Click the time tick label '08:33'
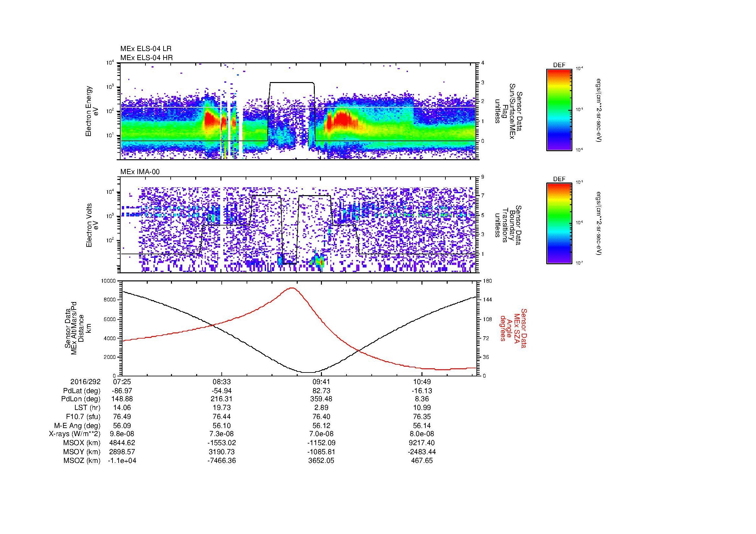This screenshot has width=756, height=534. [222, 382]
